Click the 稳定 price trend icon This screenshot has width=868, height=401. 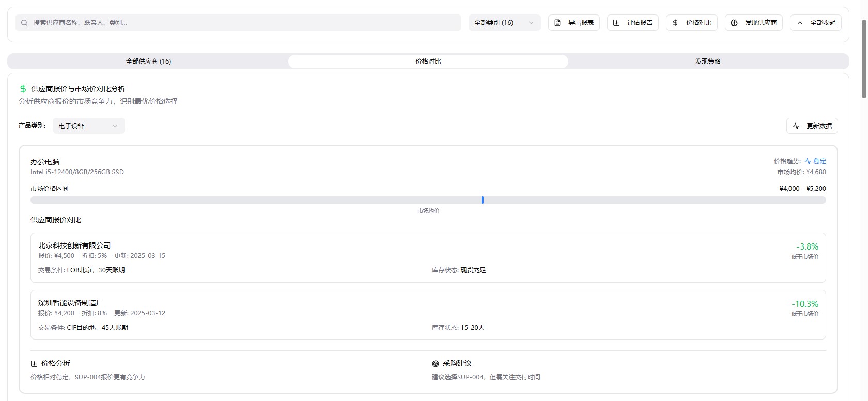[x=808, y=161]
